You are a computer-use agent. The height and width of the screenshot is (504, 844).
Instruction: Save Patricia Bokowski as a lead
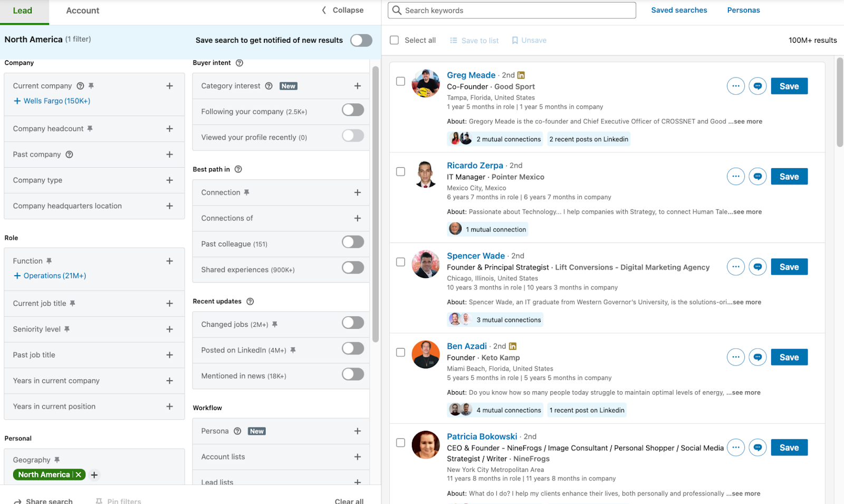pos(789,448)
